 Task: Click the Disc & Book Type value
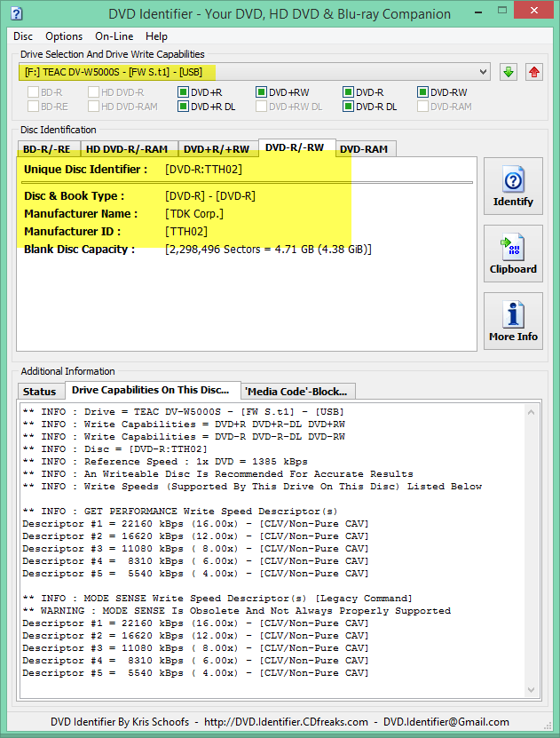pos(210,195)
